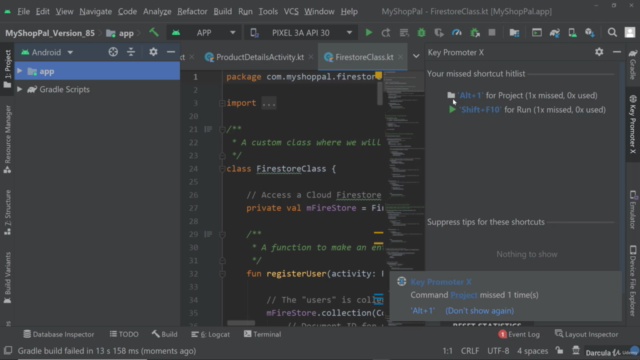
Task: Toggle the Project tool window sidebar button
Action: [x=7, y=69]
